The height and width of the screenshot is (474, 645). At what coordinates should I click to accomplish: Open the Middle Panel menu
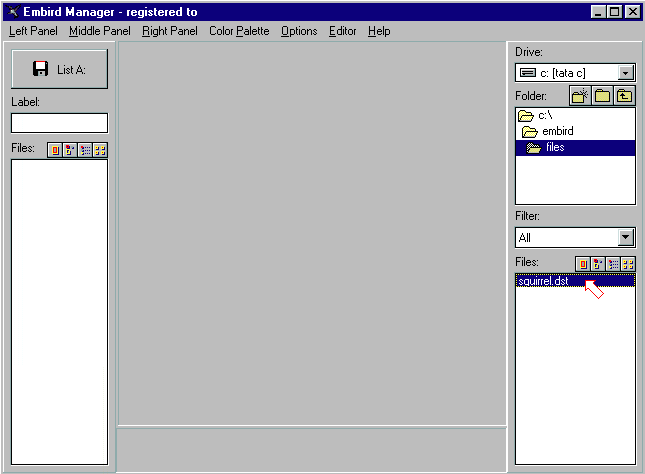point(100,31)
